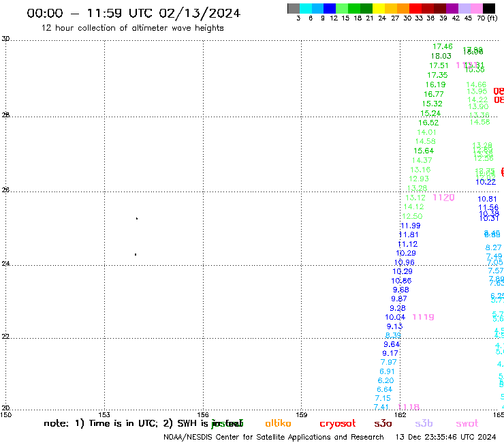Click the wave height value 8.39
Image resolution: width=504 pixels, height=443 pixels.
(x=393, y=335)
